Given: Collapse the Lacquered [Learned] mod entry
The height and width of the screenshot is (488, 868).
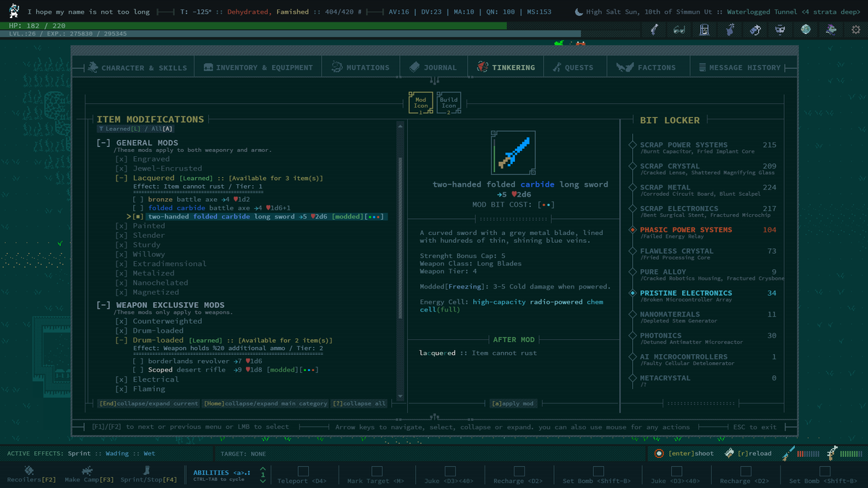Looking at the screenshot, I should (120, 178).
